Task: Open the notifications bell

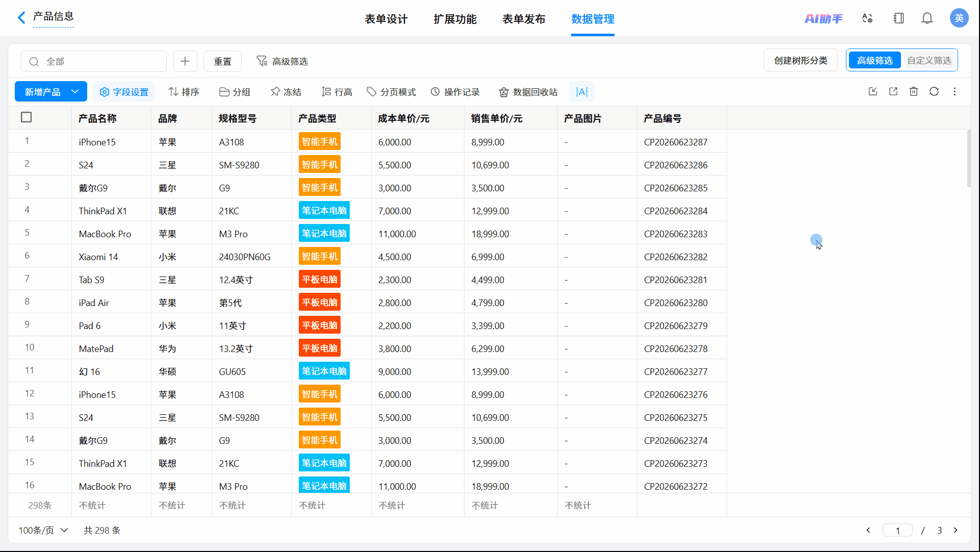Action: 927,18
